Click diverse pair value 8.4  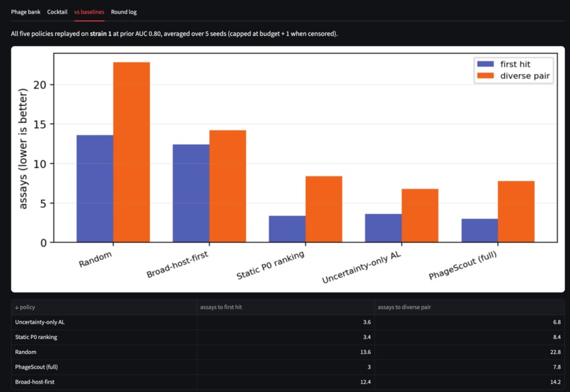coord(557,337)
